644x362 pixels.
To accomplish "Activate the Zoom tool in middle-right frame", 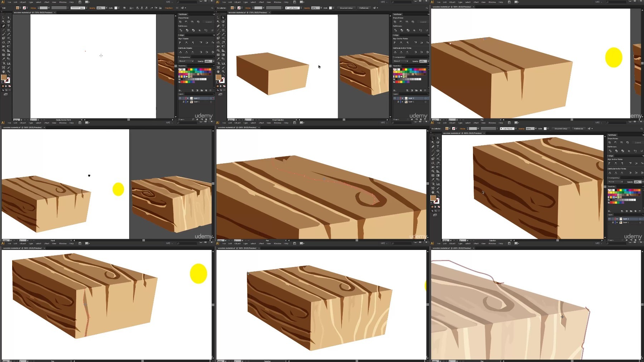I will (438, 192).
